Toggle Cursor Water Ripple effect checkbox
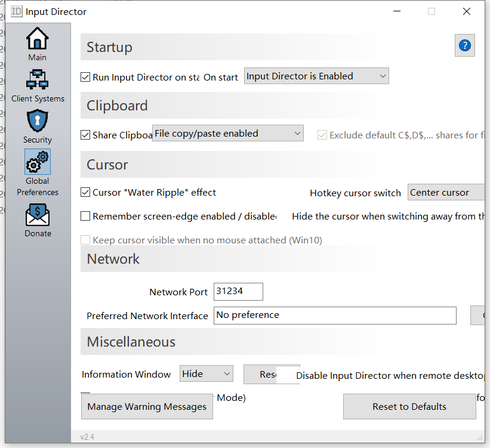490x448 pixels. 85,192
